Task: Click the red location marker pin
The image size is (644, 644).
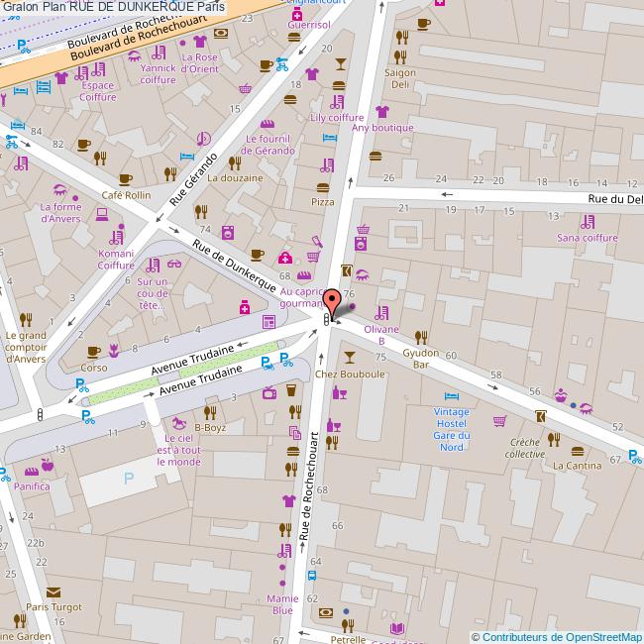Action: 332,301
